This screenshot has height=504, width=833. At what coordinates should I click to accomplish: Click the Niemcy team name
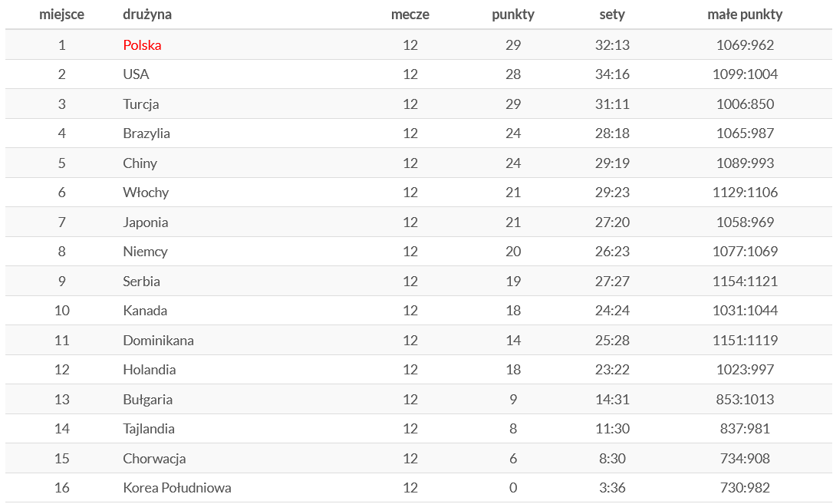pyautogui.click(x=145, y=252)
